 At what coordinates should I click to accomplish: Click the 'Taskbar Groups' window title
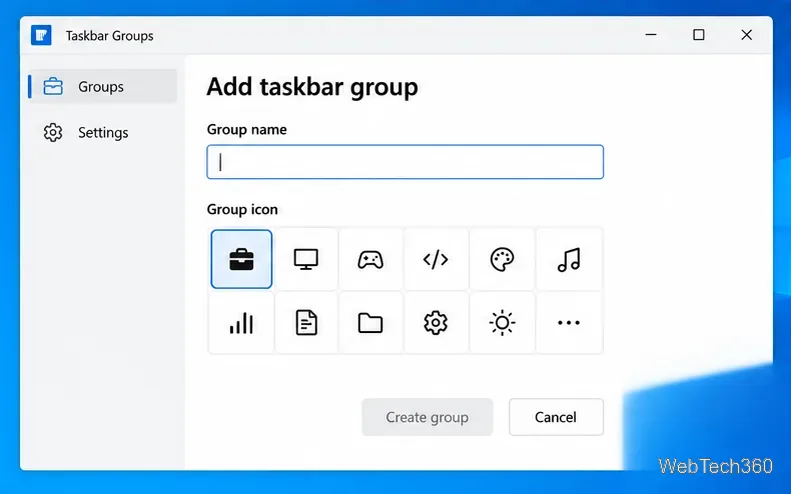(x=109, y=36)
